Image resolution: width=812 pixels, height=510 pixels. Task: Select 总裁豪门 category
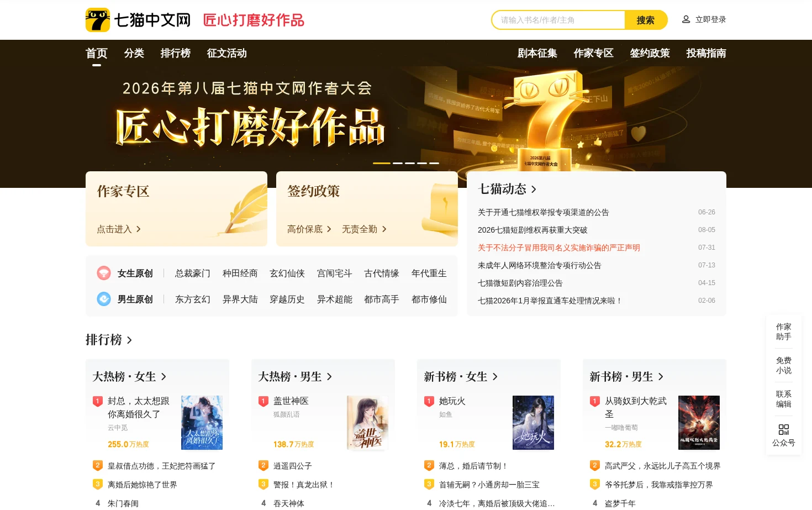point(193,273)
